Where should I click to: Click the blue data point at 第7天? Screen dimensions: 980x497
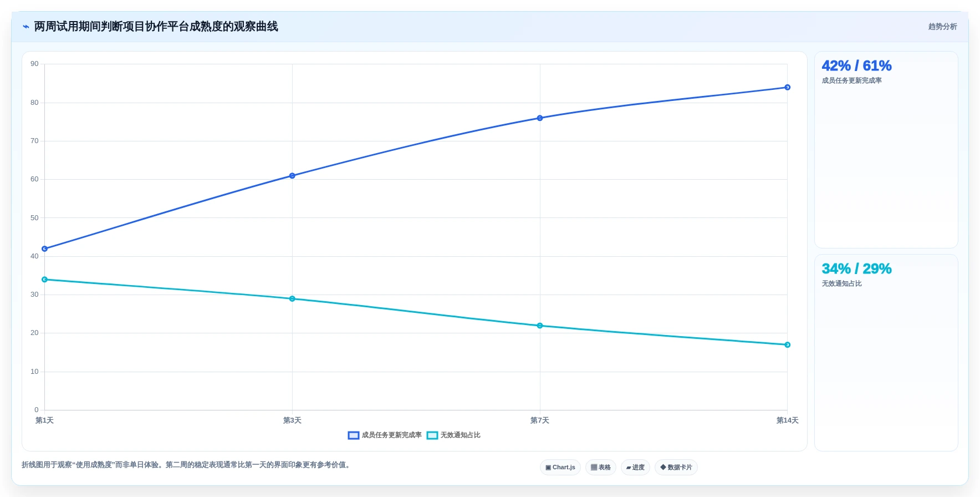(540, 118)
